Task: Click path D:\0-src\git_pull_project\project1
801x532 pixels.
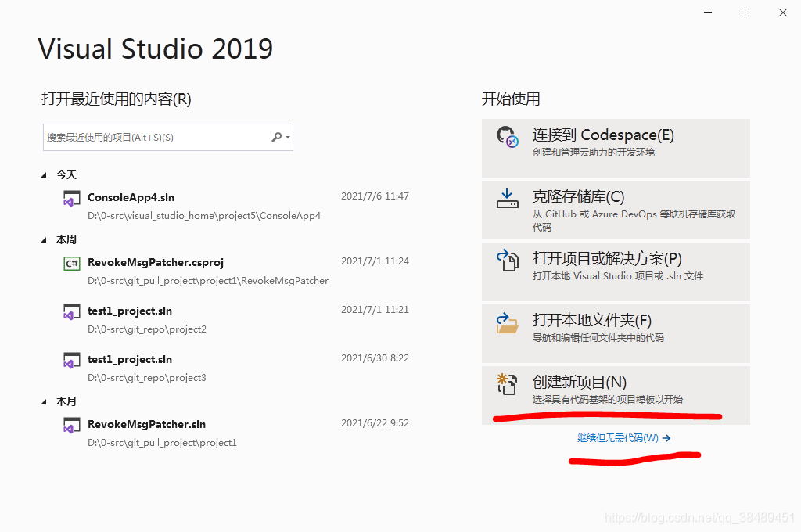Action: tap(162, 443)
